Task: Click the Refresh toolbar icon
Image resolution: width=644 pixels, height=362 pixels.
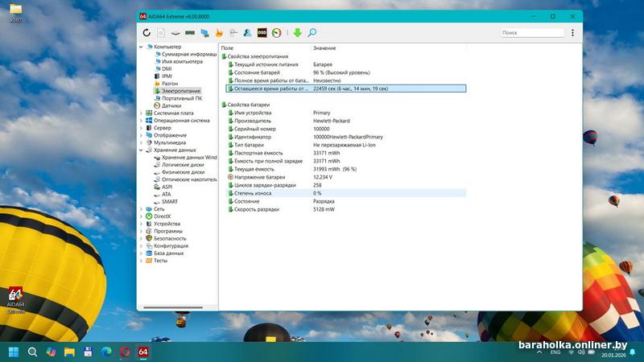Action: 147,33
